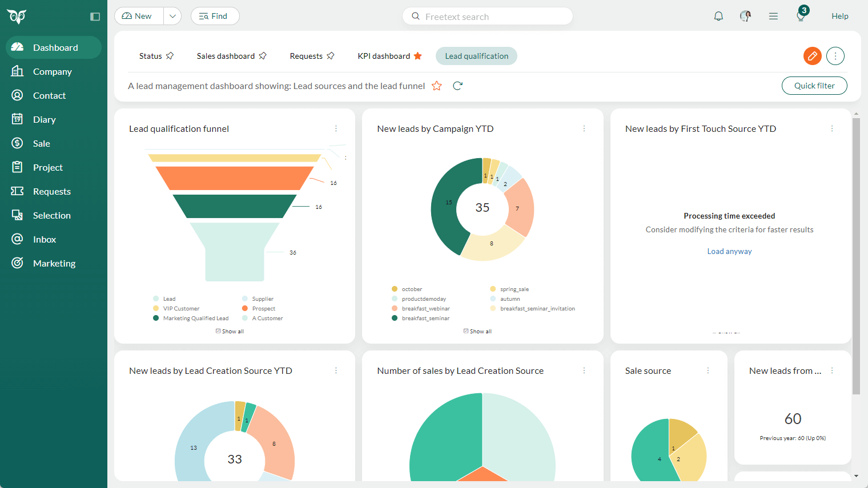Pin the Sales dashboard tab
The width and height of the screenshot is (868, 488).
click(x=263, y=56)
